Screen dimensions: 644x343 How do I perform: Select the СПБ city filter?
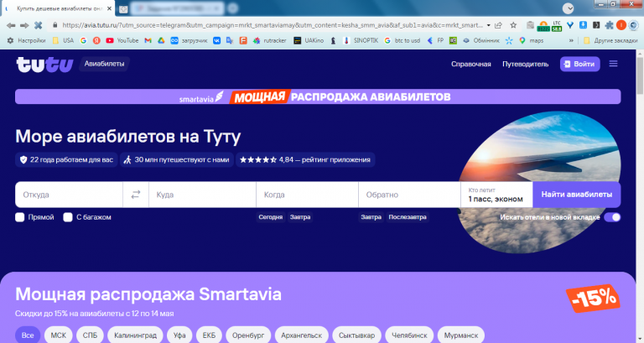[90, 335]
